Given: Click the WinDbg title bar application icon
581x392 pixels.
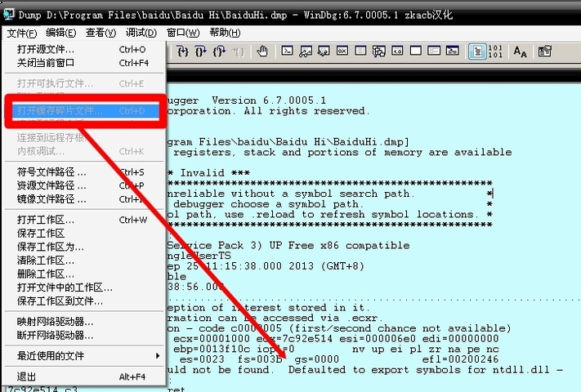Looking at the screenshot, I should (9, 15).
